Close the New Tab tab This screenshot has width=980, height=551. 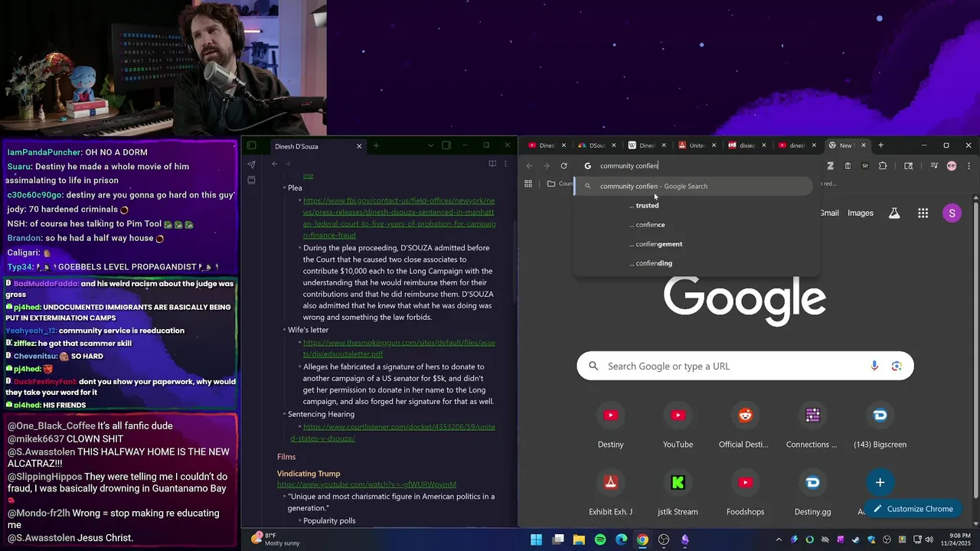click(x=864, y=145)
